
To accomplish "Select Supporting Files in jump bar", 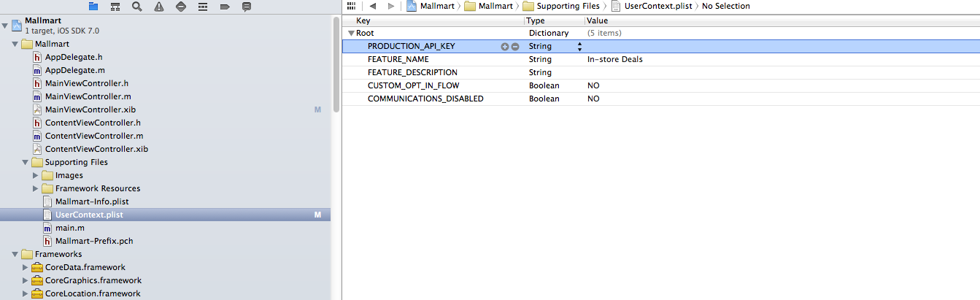I will coord(561,6).
